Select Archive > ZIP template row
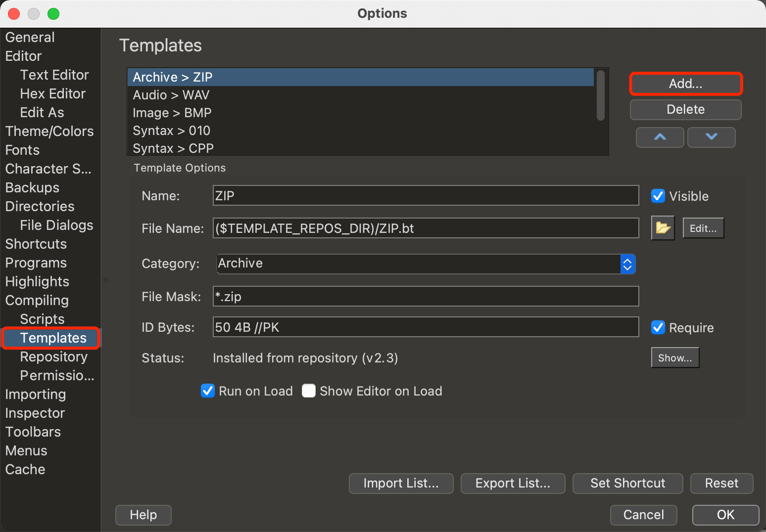The width and height of the screenshot is (766, 532). pos(361,77)
